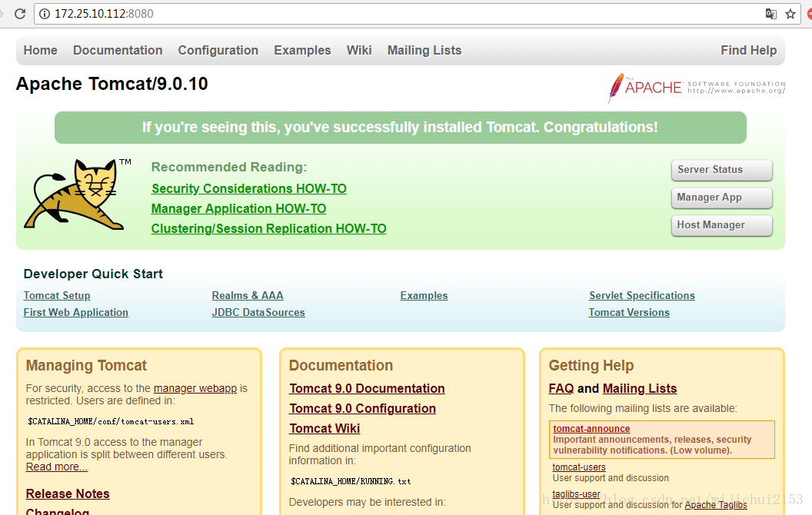The image size is (812, 515).
Task: Open the Manager App button
Action: point(721,198)
